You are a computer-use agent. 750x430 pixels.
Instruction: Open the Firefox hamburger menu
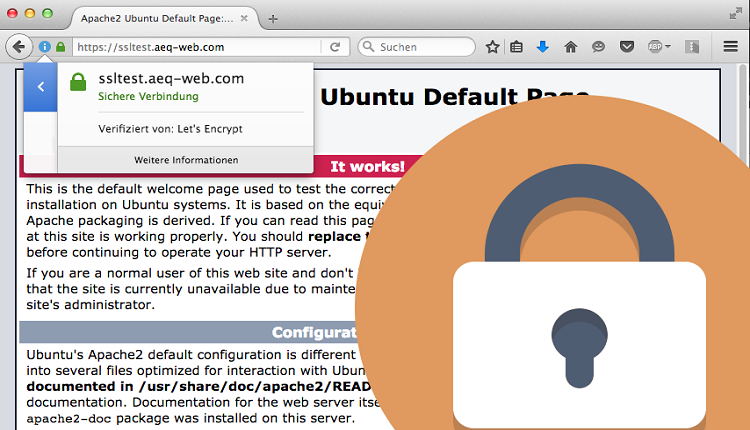pyautogui.click(x=730, y=47)
